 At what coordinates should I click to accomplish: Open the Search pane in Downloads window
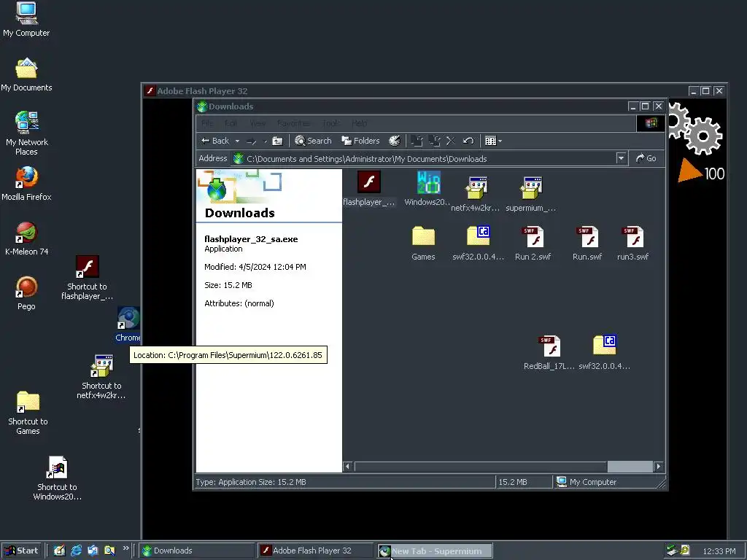pyautogui.click(x=313, y=141)
